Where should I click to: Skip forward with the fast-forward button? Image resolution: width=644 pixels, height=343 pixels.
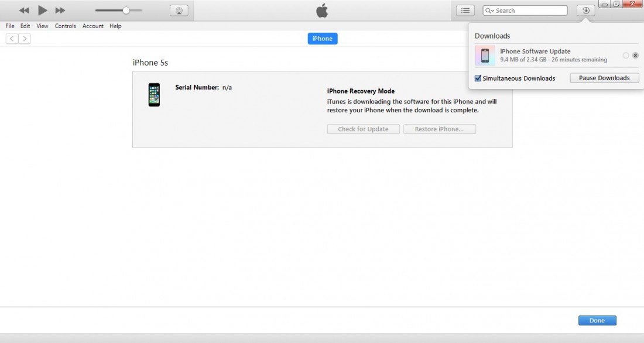click(x=60, y=11)
